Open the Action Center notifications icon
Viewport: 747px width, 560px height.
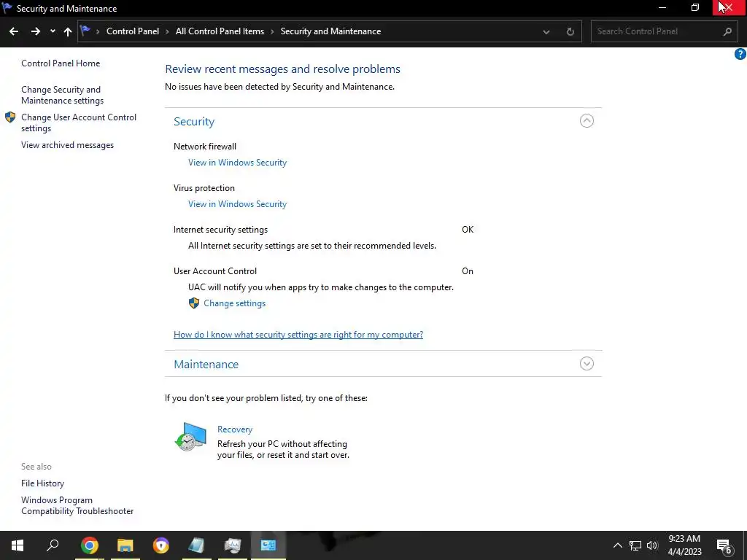point(724,546)
